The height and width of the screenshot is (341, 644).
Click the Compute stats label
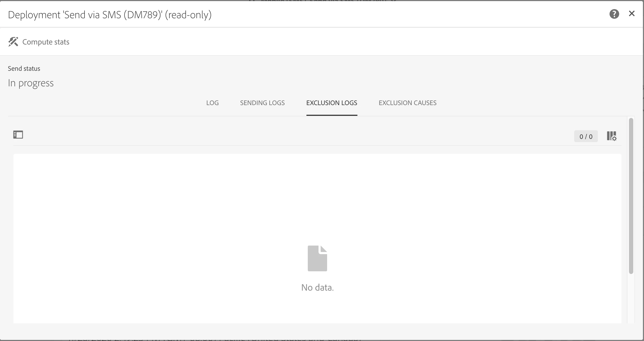[46, 42]
